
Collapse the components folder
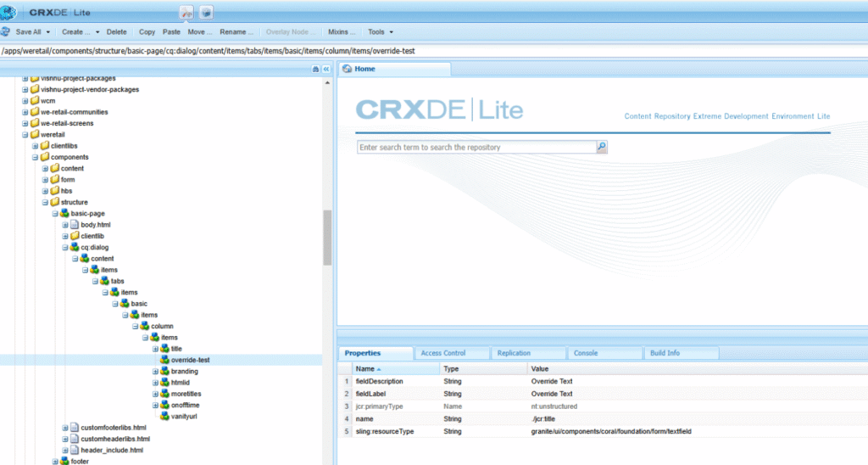click(x=35, y=157)
